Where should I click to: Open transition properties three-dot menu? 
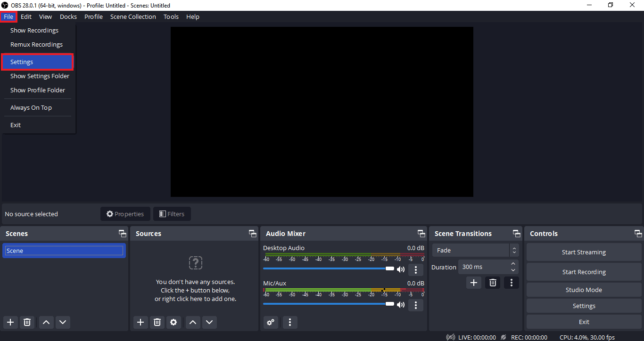(512, 283)
